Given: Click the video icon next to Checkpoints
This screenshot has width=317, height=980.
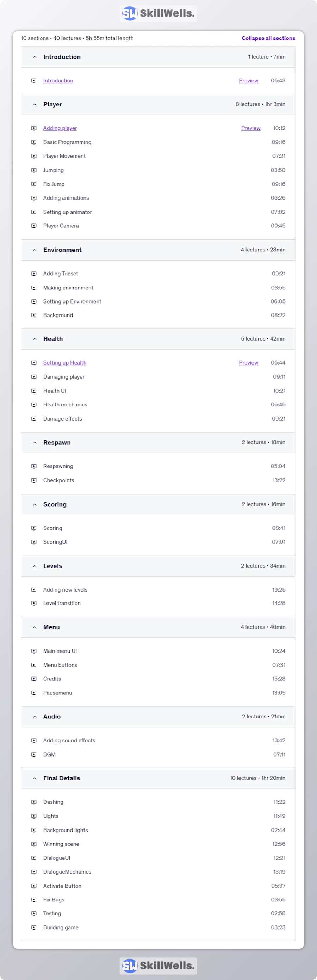Looking at the screenshot, I should pyautogui.click(x=34, y=480).
